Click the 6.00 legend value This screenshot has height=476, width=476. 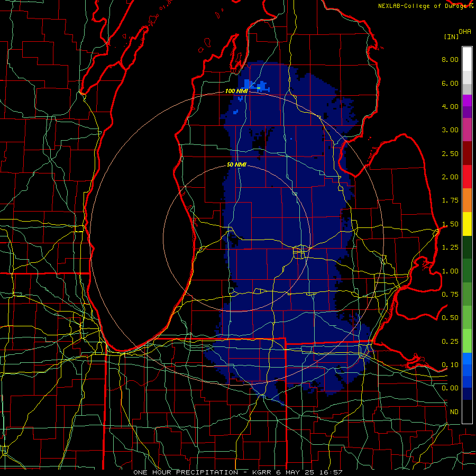pyautogui.click(x=450, y=83)
